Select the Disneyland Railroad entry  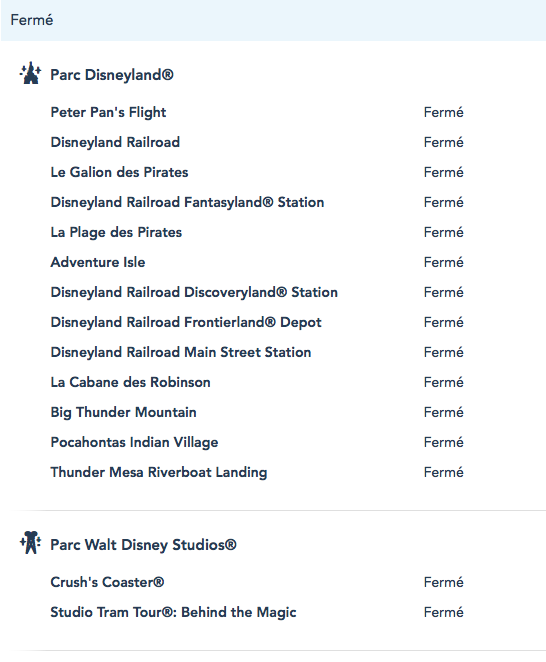pyautogui.click(x=115, y=143)
